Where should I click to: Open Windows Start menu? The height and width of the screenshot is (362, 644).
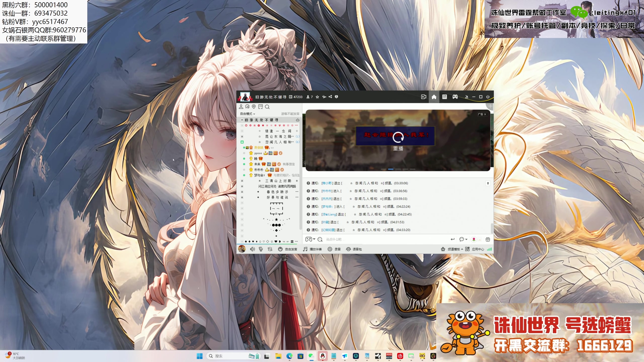[x=199, y=356]
